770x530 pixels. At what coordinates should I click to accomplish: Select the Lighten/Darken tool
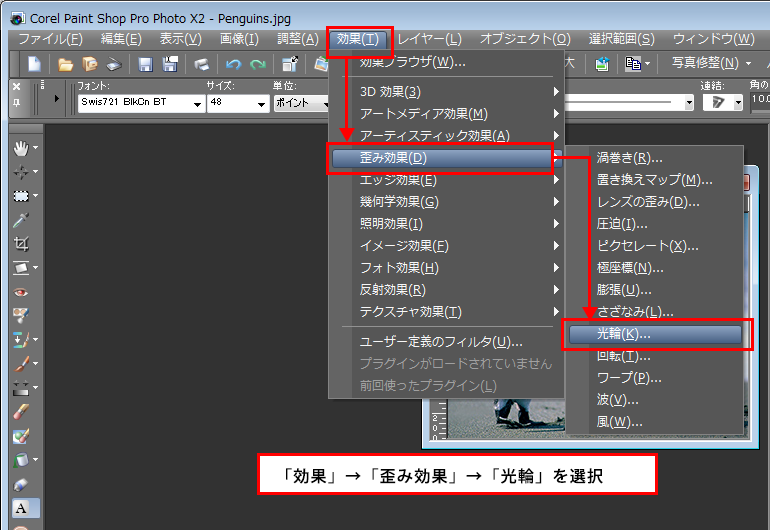[21, 388]
